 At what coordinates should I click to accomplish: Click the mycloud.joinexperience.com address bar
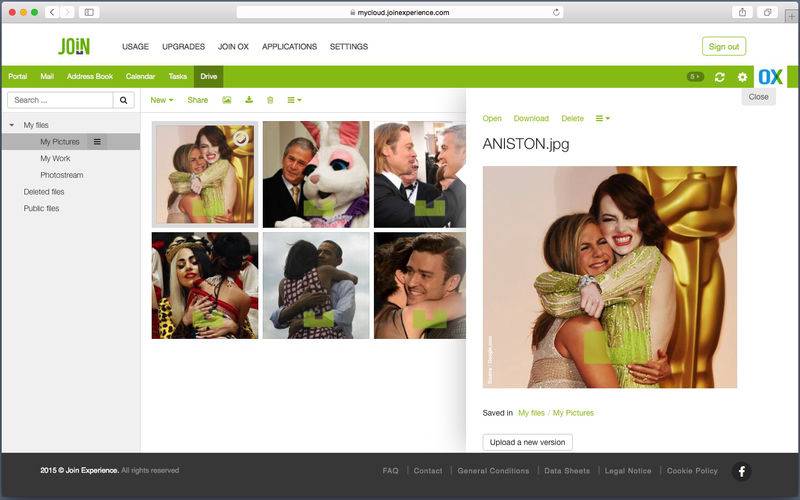click(399, 12)
